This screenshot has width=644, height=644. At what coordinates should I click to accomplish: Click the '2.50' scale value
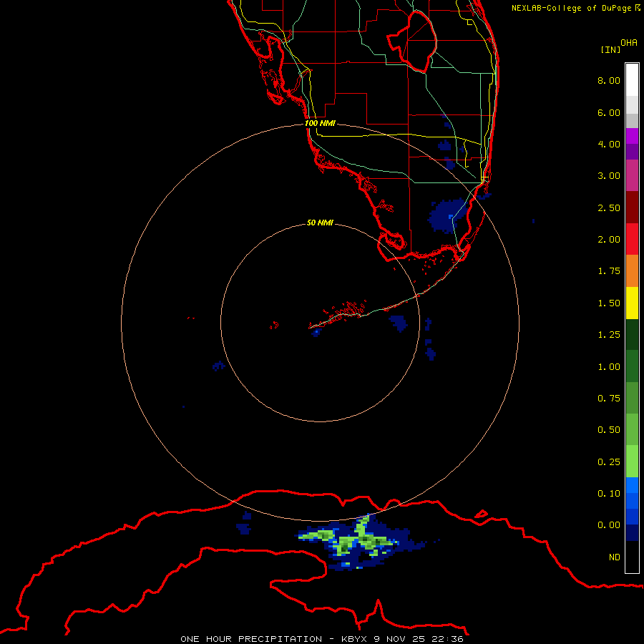pyautogui.click(x=609, y=208)
